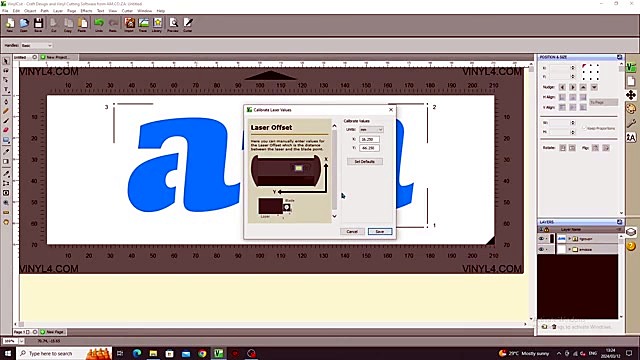Viewport: 640px width, 360px height.
Task: Click the Cutter toolbar icon
Action: pyautogui.click(x=188, y=24)
